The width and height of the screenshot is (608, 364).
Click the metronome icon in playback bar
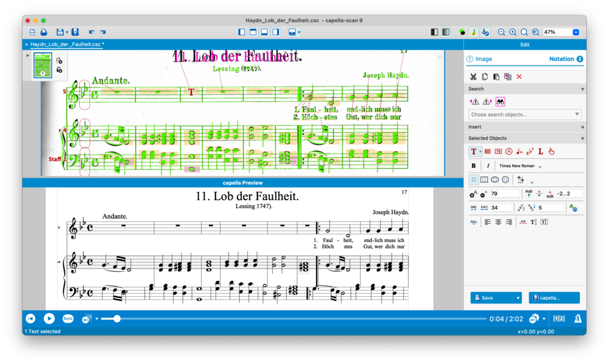click(578, 318)
